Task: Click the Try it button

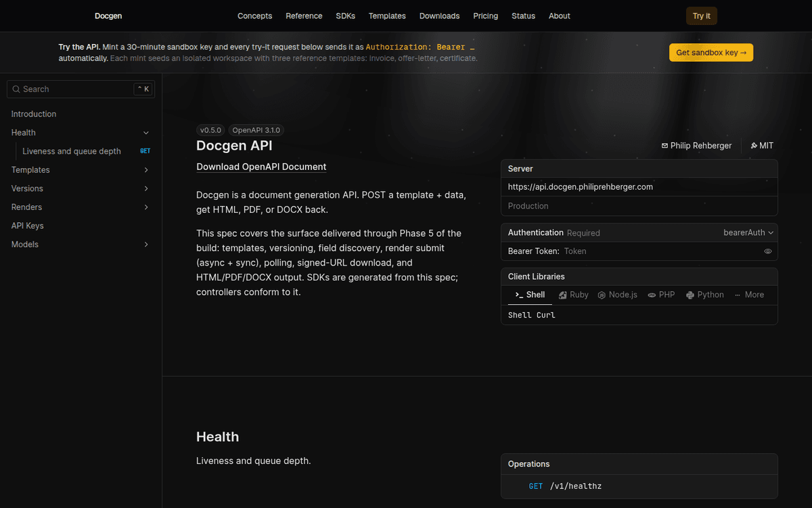Action: click(x=702, y=16)
